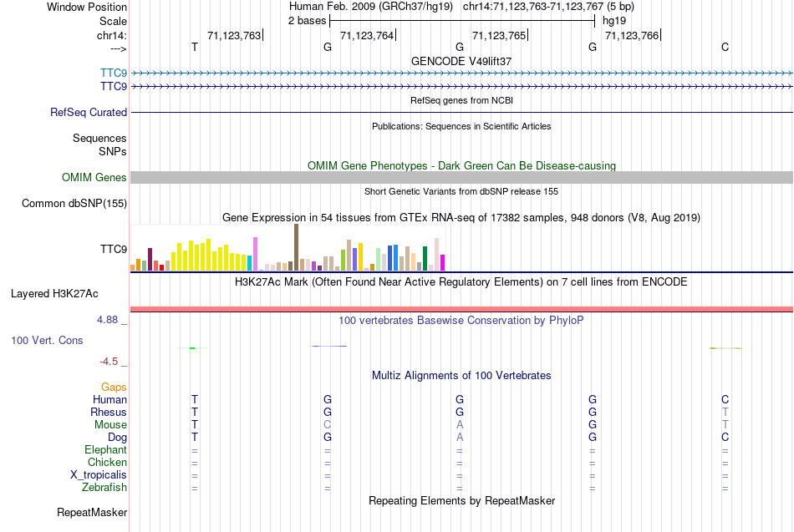Click the mismatched C in the Mouse row
The width and height of the screenshot is (794, 532).
(327, 425)
